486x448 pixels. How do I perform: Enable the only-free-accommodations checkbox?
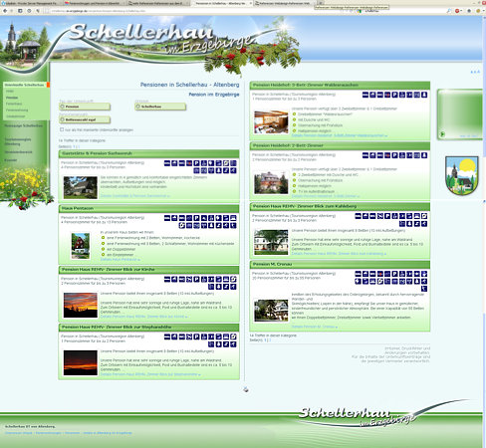coord(62,129)
